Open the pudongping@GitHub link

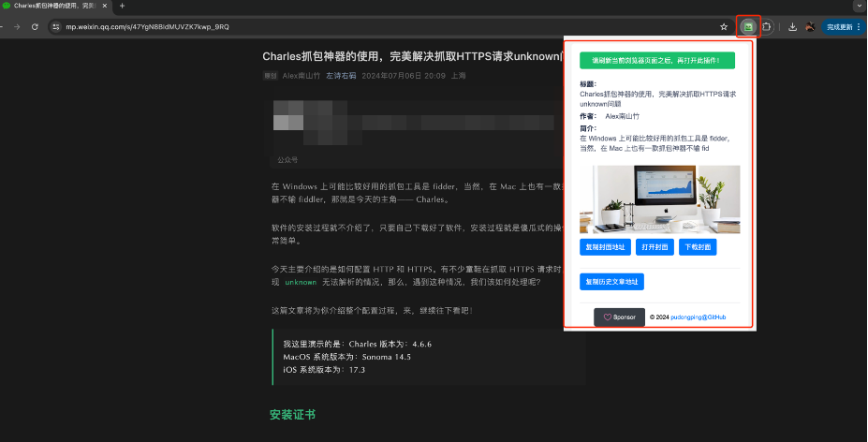[698, 317]
